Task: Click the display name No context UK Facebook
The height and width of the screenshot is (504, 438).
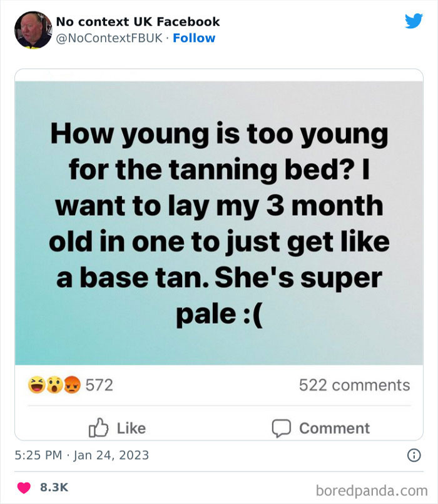Action: pos(138,21)
